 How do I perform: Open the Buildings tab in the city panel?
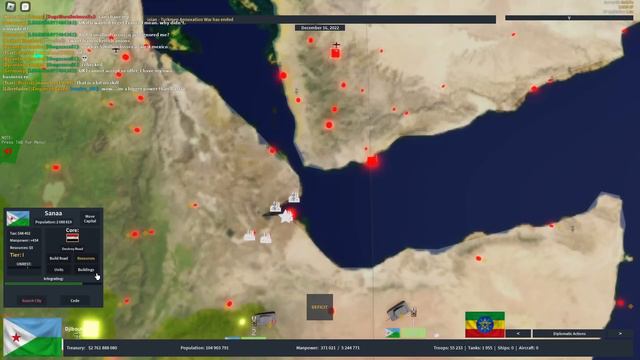coord(86,270)
